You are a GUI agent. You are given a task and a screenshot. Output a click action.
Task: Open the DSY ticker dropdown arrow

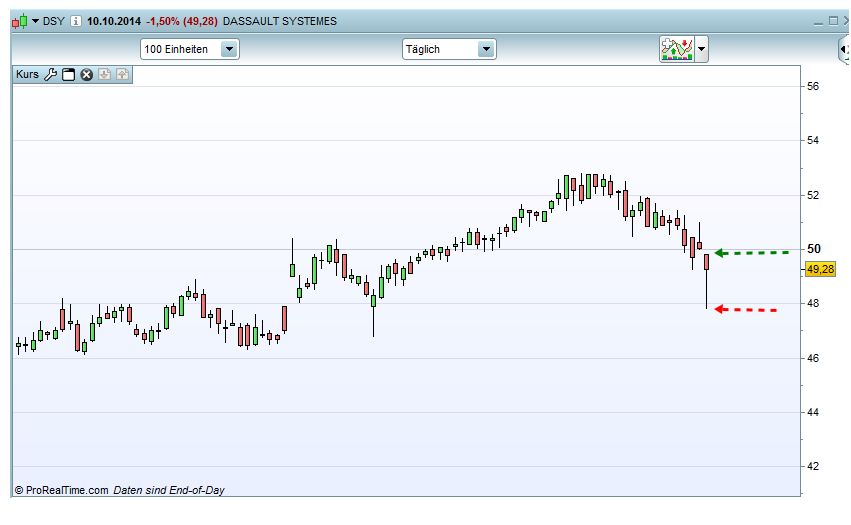(36, 21)
